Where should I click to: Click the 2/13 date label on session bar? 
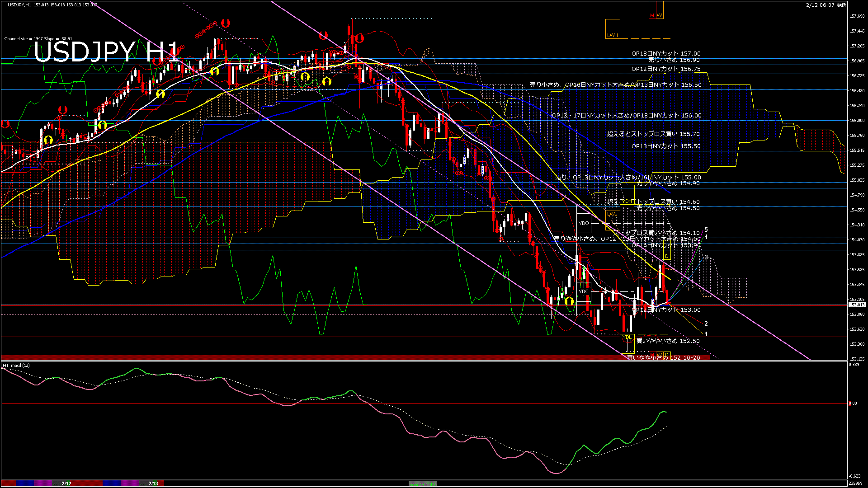pos(153,483)
